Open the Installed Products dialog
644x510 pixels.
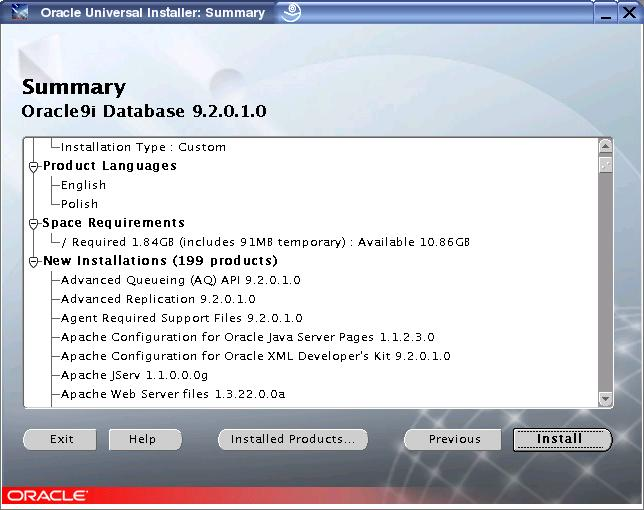293,439
